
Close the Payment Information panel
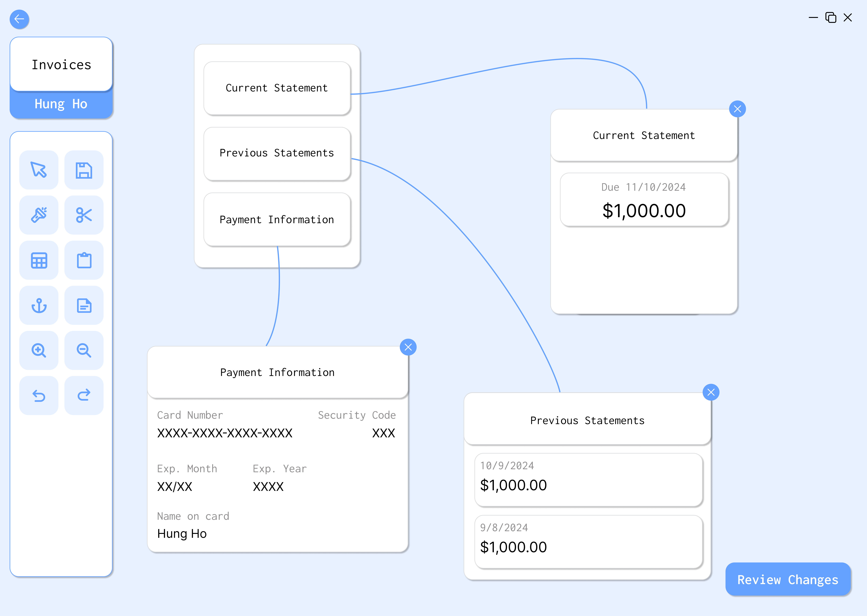pos(408,347)
